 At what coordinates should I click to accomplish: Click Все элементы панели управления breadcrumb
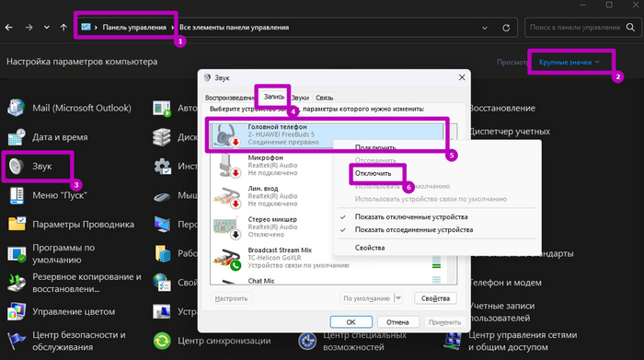coord(234,28)
